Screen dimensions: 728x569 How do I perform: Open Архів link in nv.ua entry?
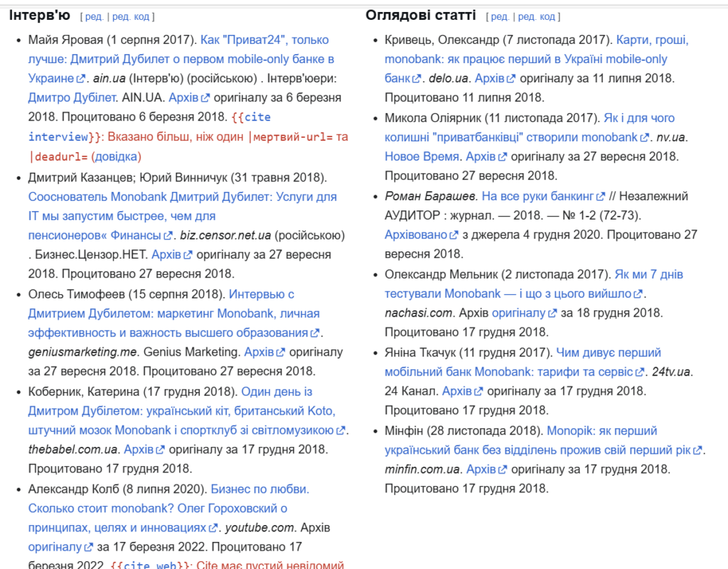(486, 156)
